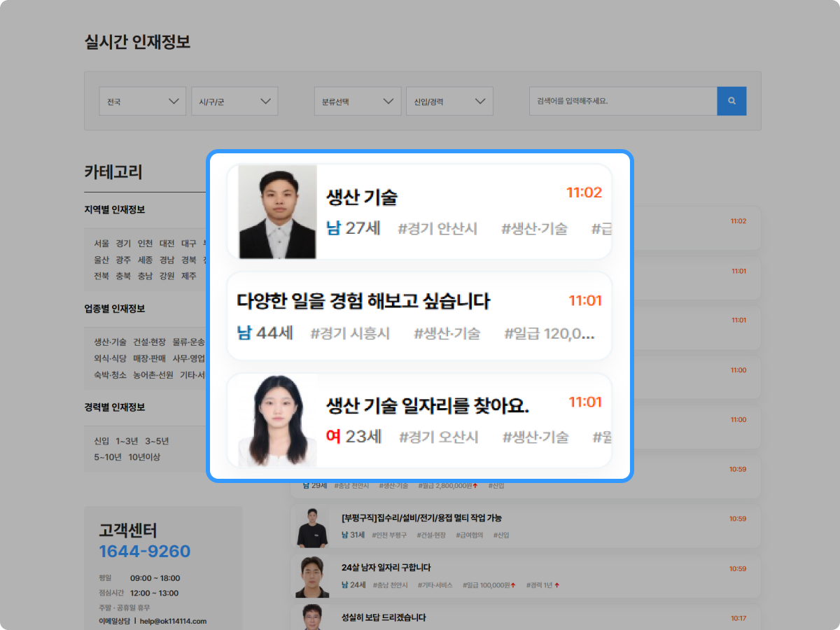Choose the 숙박·청소 industry category
The height and width of the screenshot is (630, 840).
110,374
